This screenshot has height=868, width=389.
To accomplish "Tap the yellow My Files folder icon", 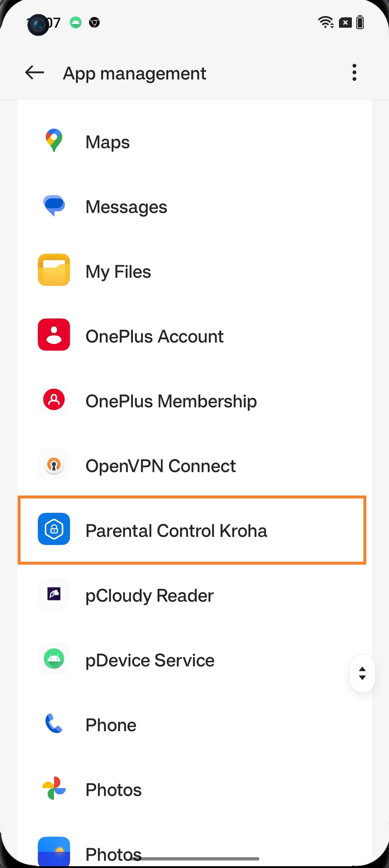I will click(54, 270).
